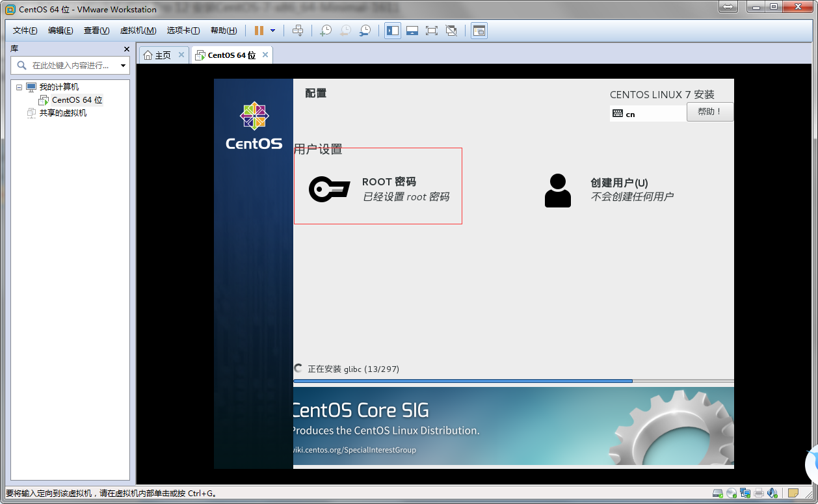Viewport: 818px width, 504px height.
Task: Click the 已经设置 root 密码 status text
Action: point(406,197)
